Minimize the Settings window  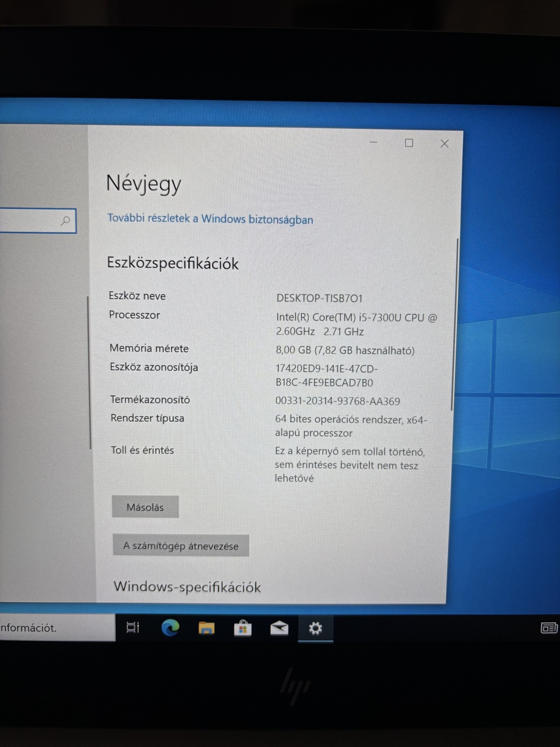tap(374, 143)
